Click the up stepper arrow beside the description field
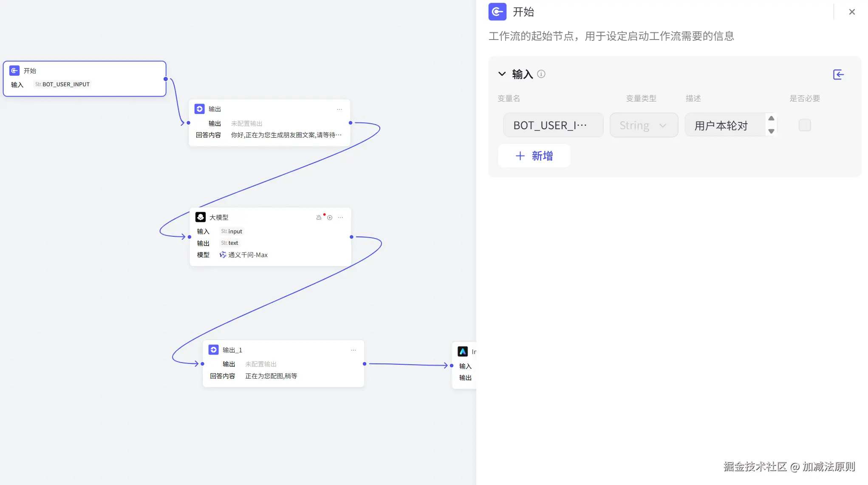Screen dimensions: 868x485 pos(771,119)
